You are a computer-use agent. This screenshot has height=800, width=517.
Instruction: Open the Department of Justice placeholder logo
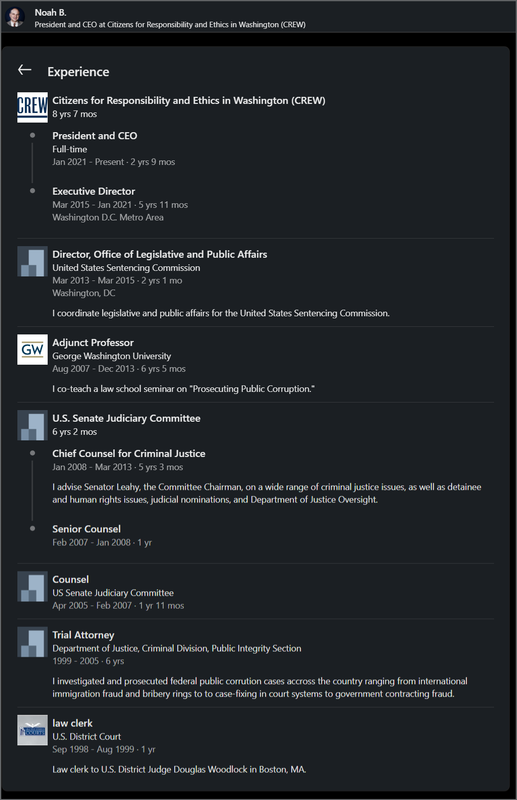32,642
